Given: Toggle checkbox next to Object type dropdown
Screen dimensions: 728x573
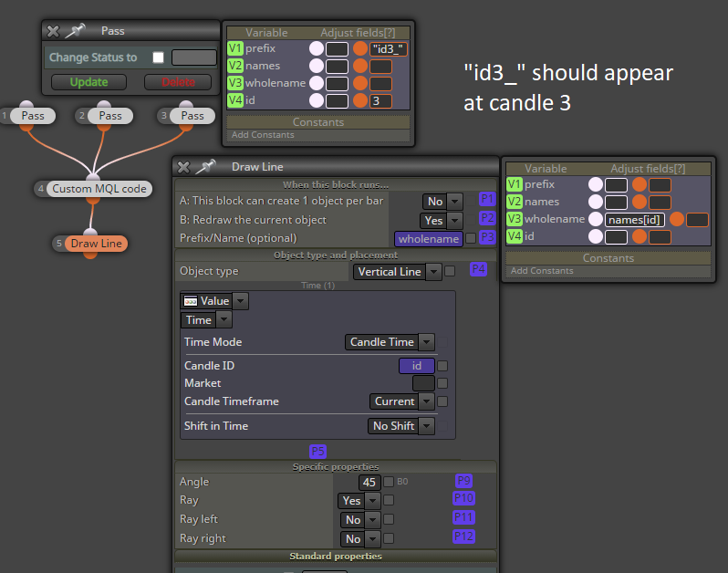Looking at the screenshot, I should pos(450,271).
